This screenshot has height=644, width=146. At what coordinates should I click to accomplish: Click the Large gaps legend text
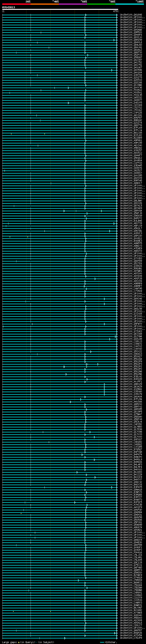coord(28,642)
